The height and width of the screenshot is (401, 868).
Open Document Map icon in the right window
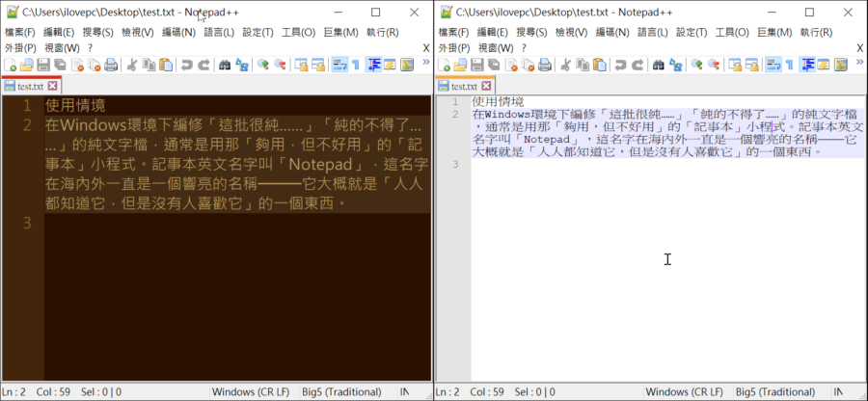841,66
